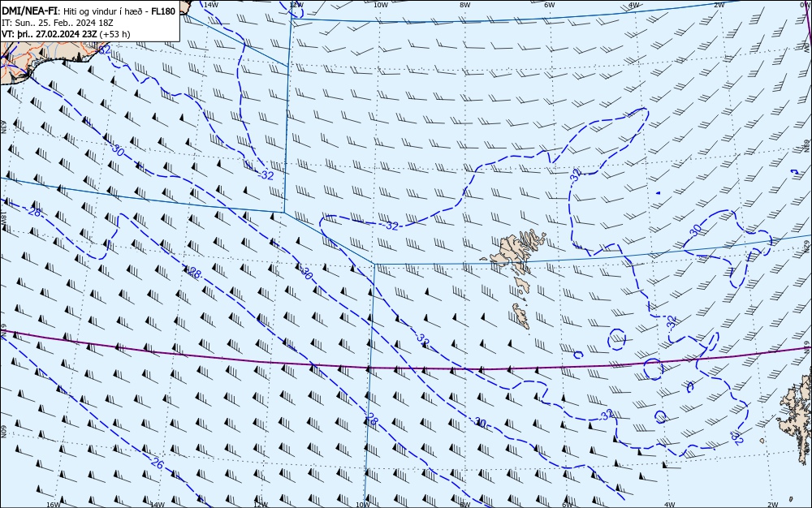812x508 pixels.
Task: Click the '12W' longitude label on the bottom edge
Action: click(261, 505)
